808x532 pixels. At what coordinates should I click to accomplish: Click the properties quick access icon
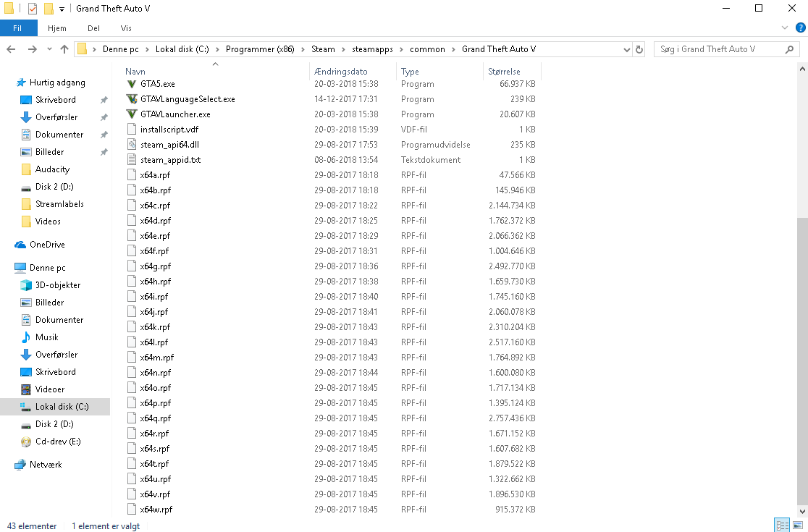(x=33, y=9)
